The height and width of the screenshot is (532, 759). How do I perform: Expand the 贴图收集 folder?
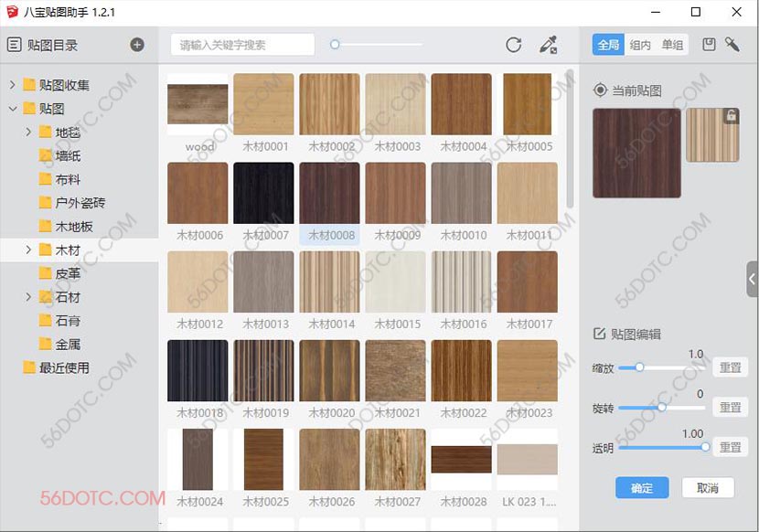(x=13, y=85)
